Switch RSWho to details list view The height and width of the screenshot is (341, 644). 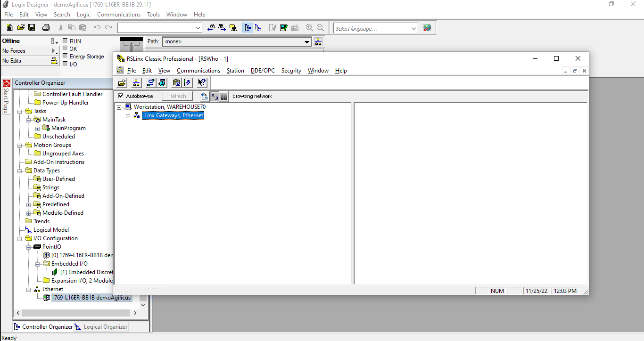pyautogui.click(x=224, y=96)
